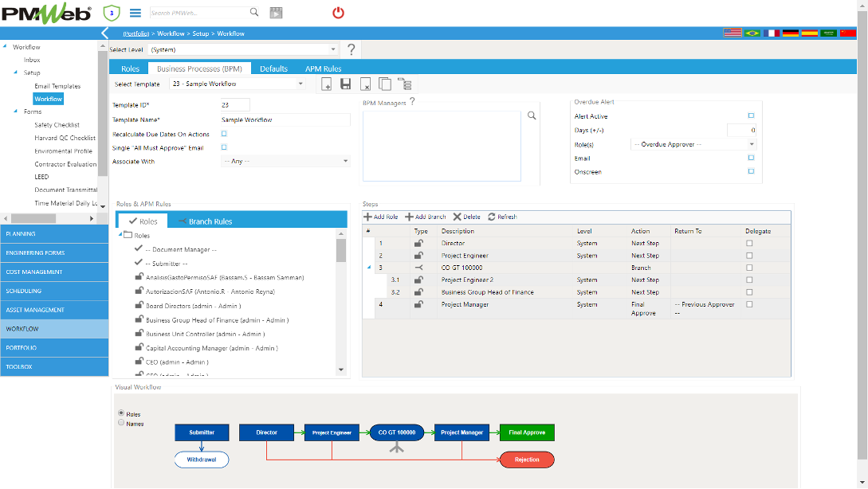This screenshot has width=868, height=489.
Task: Click lock icon on Project Manager step row
Action: pyautogui.click(x=419, y=304)
